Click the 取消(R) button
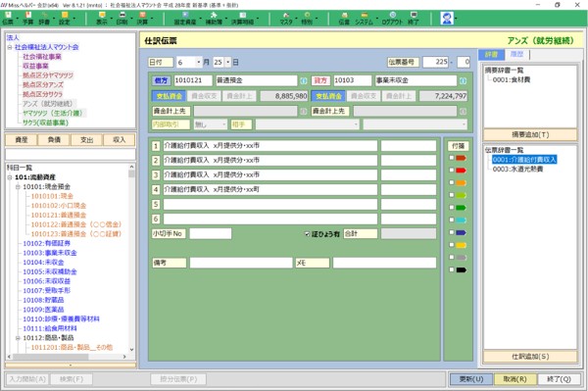The height and width of the screenshot is (391, 588). [514, 379]
